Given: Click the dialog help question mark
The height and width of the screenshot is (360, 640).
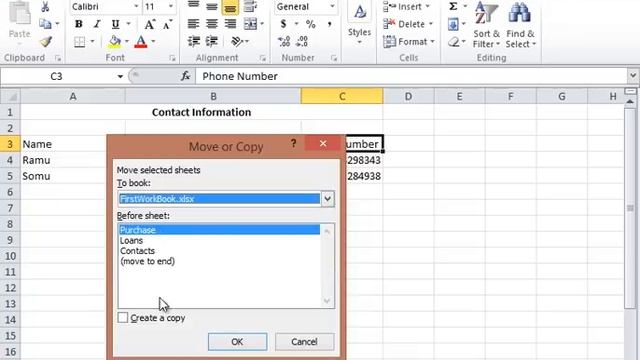Looking at the screenshot, I should [x=293, y=143].
